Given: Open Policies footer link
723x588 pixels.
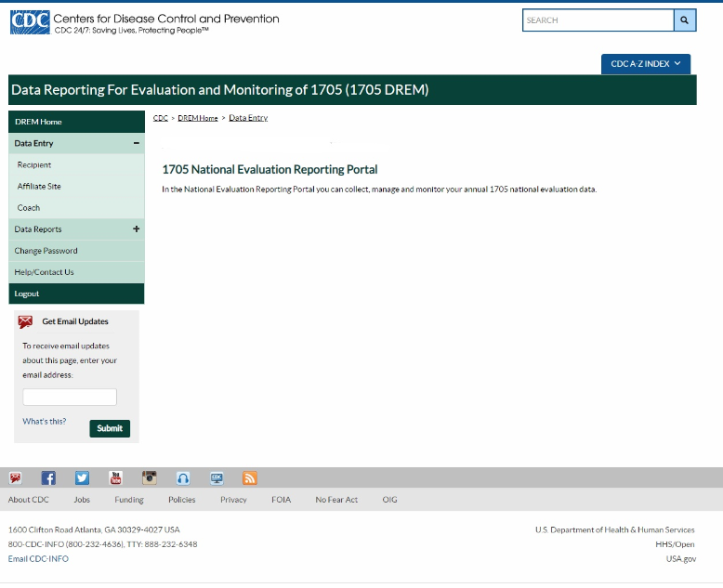Looking at the screenshot, I should click(181, 500).
